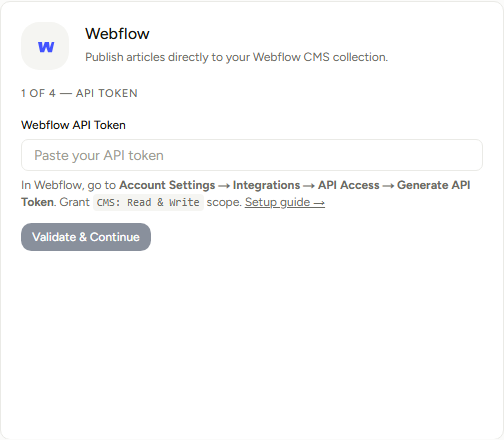Screen dimensions: 504x440
Task: Click the 'CMS: Read & Write' scope code text
Action: pyautogui.click(x=148, y=202)
